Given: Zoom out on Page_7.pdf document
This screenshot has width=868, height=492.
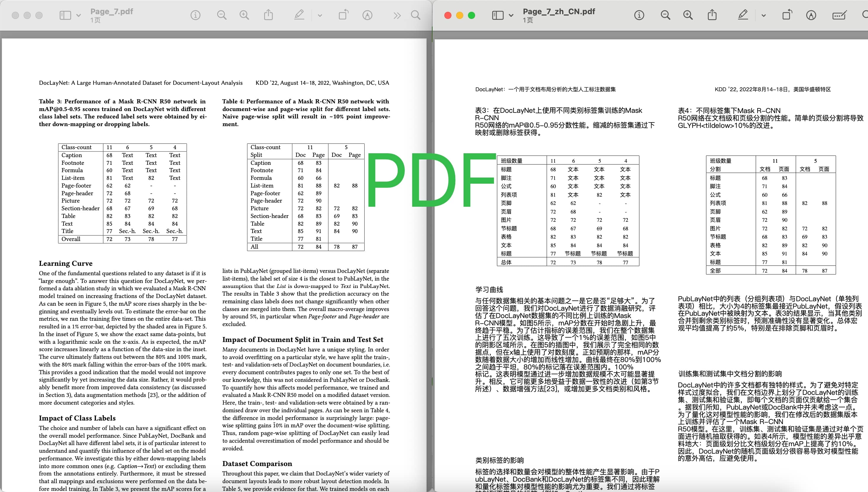Looking at the screenshot, I should (x=221, y=15).
